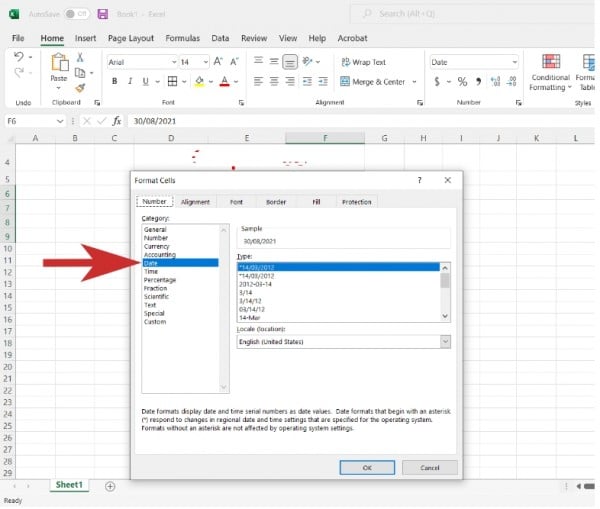This screenshot has width=600, height=509.
Task: Switch to the Insert ribbon tab
Action: (85, 38)
